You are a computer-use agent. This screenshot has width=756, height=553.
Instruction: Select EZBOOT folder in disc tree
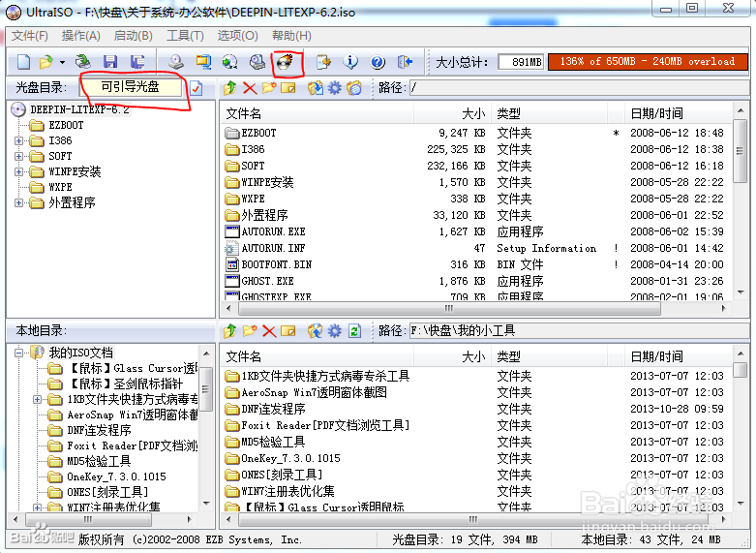click(66, 126)
